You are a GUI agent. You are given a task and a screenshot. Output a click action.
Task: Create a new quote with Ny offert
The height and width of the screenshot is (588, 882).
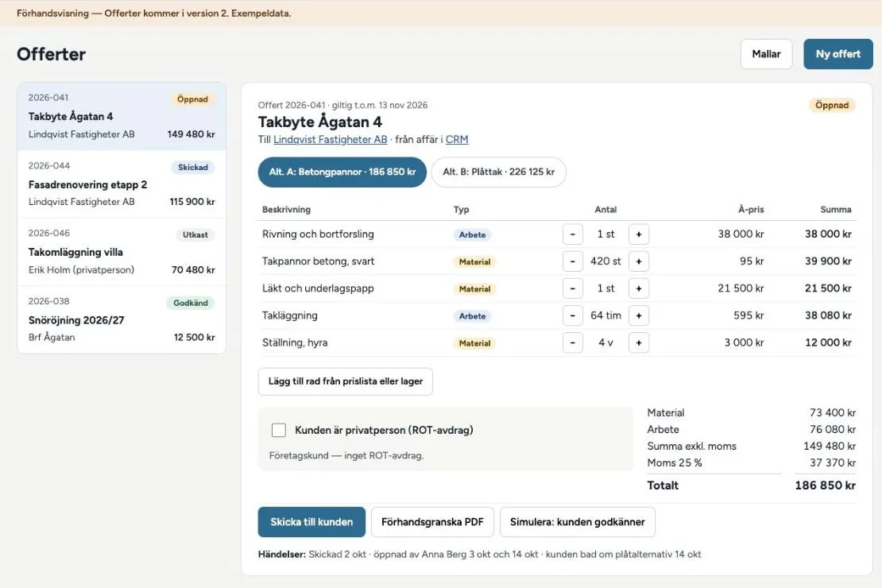point(838,54)
